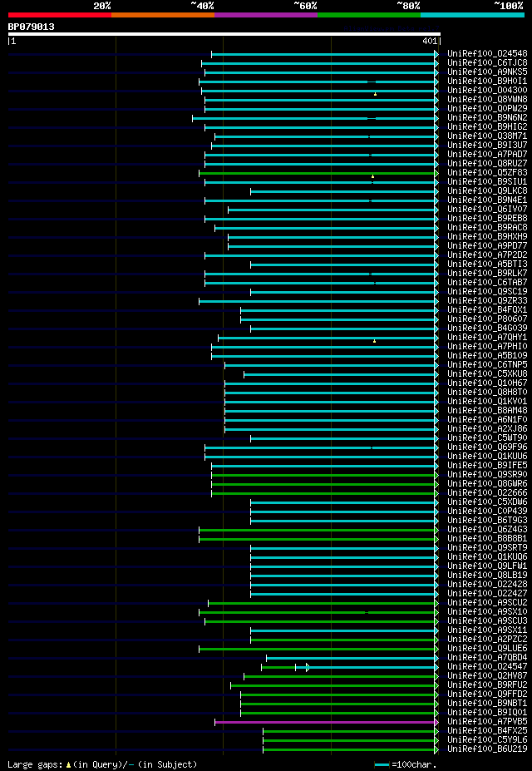Viewport: 532px width, 771px height.
Task: Click the UniRef100_B9RFU2 label
Action: [x=487, y=685]
